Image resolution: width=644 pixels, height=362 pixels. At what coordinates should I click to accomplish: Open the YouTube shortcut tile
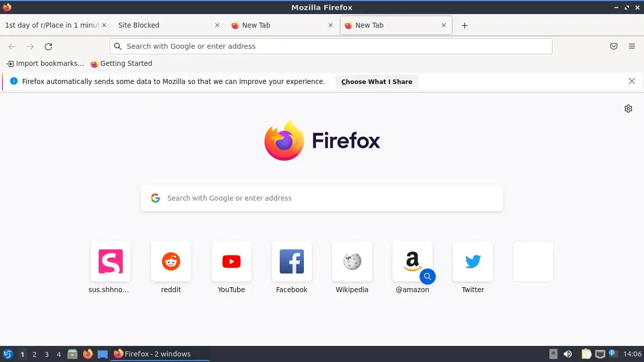231,261
